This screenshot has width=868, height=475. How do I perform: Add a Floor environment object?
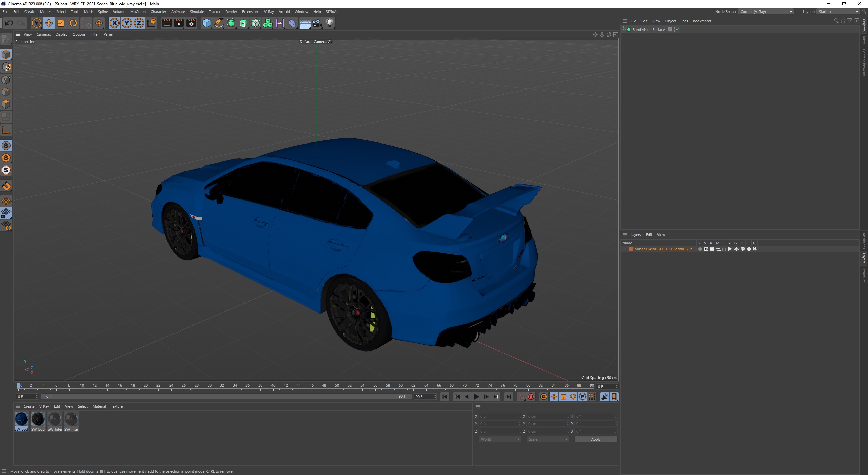tap(305, 23)
